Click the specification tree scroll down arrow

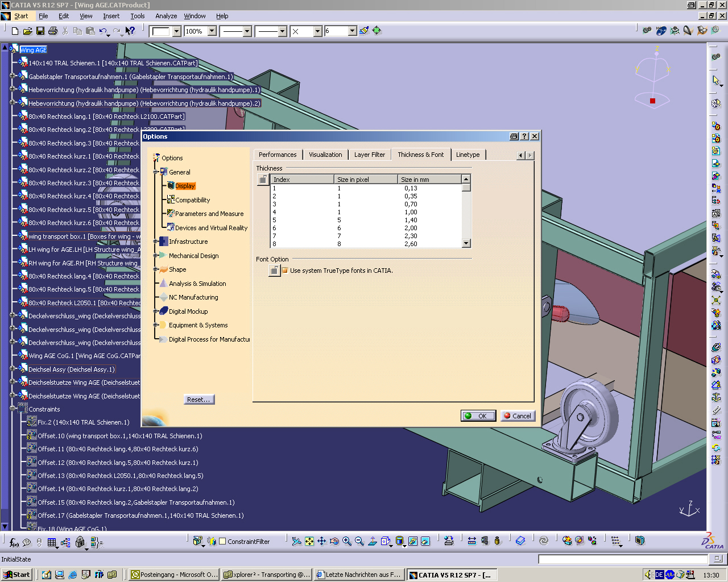[5, 526]
